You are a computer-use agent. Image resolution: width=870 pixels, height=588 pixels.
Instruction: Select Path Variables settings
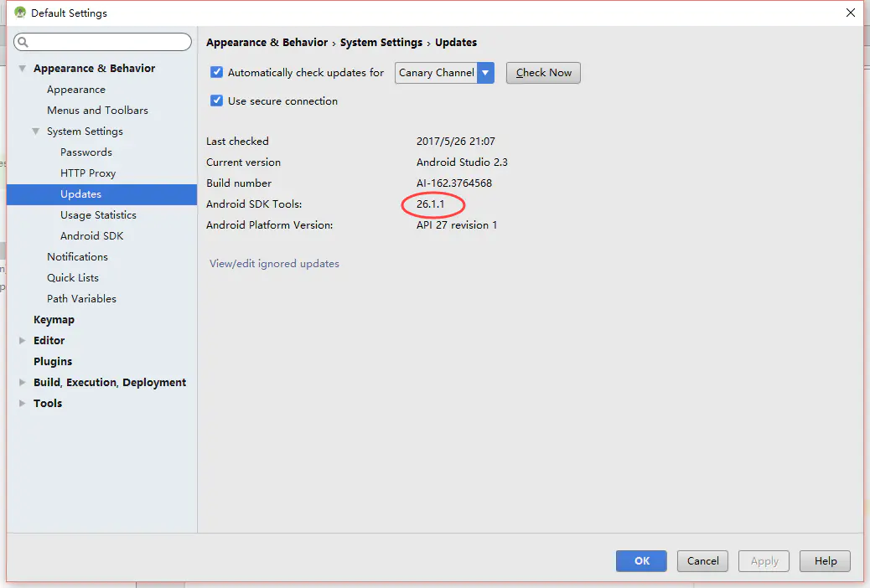point(81,298)
